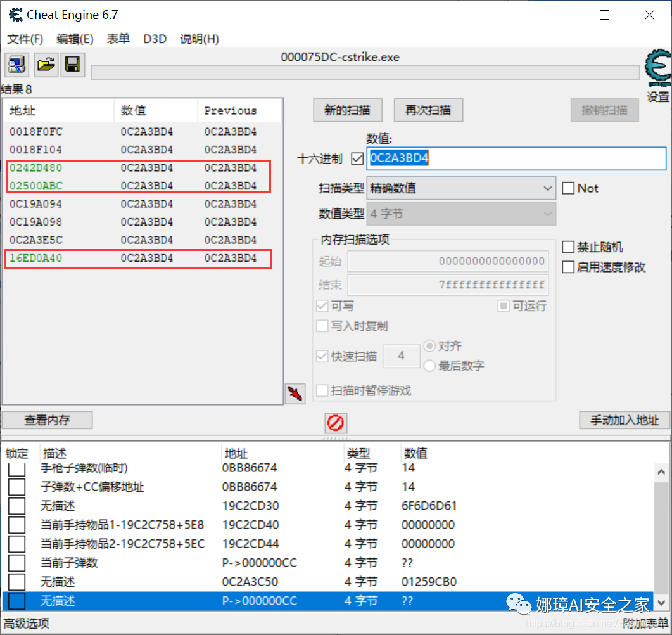Lock the entry with address 19C2CD30
The image size is (672, 635).
click(x=16, y=506)
